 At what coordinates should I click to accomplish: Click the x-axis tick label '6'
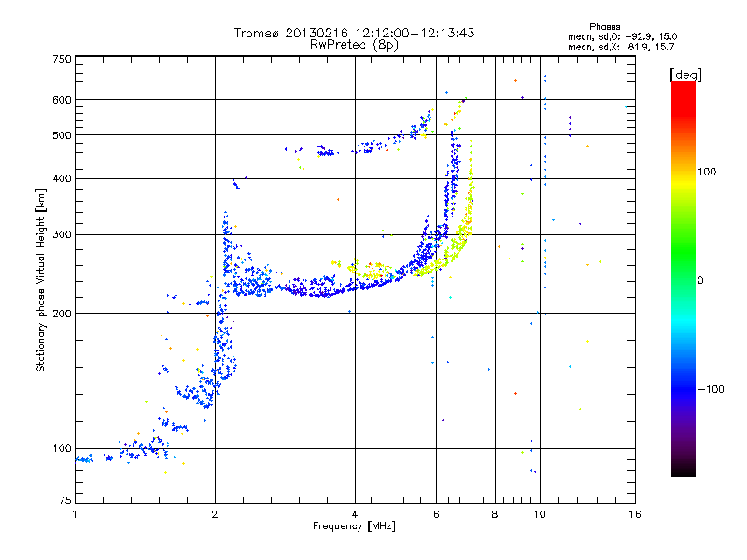point(436,514)
